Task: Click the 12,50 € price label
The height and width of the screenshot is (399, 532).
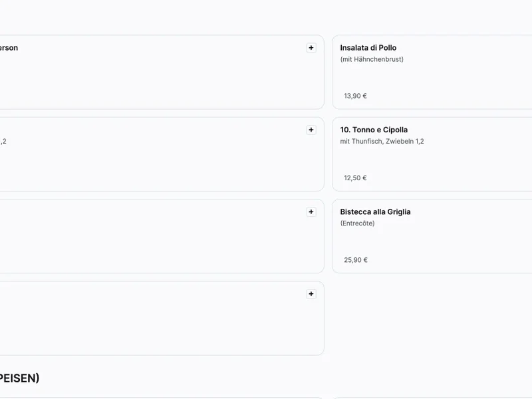Action: pos(355,178)
